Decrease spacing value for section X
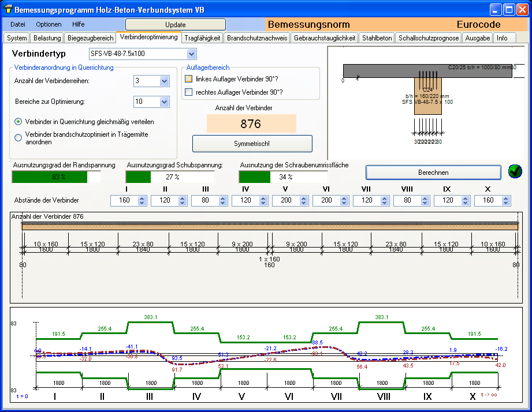 [506, 203]
